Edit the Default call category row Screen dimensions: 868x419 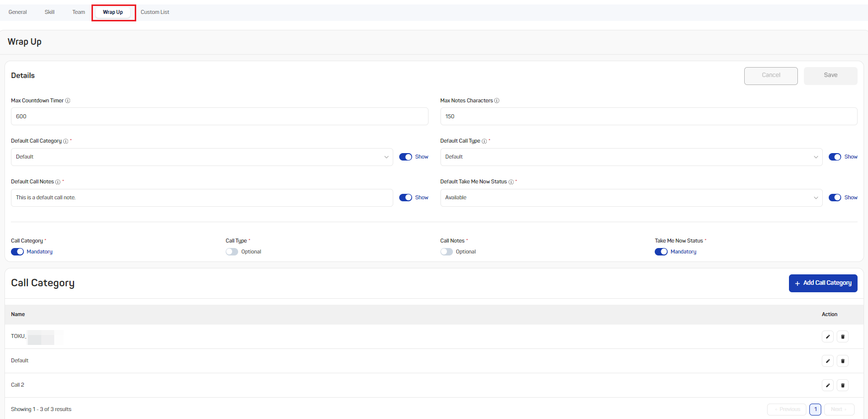(x=828, y=361)
